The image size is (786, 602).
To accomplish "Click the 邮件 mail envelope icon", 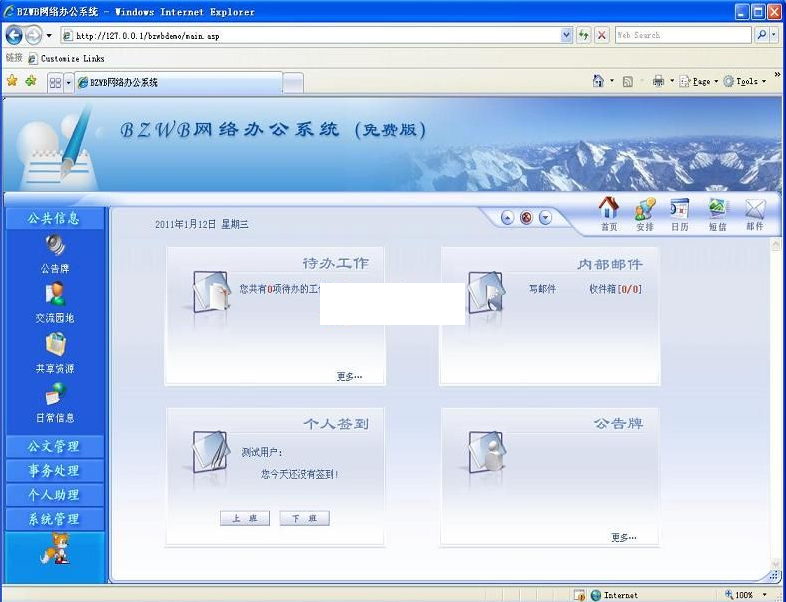I will [754, 210].
